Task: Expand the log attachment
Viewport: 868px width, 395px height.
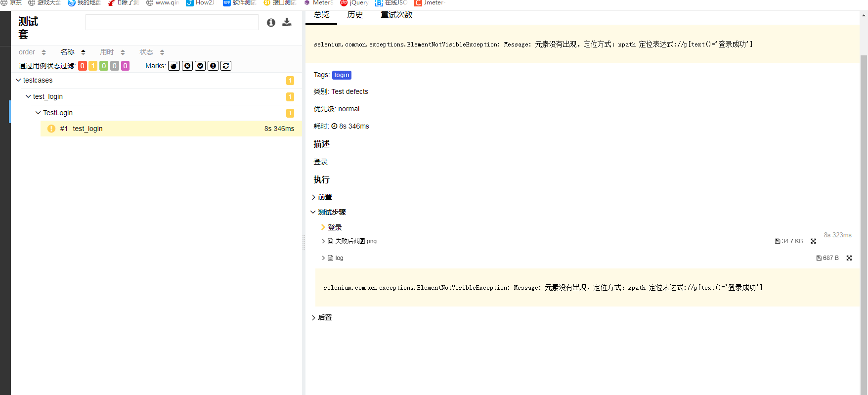Action: (x=333, y=258)
